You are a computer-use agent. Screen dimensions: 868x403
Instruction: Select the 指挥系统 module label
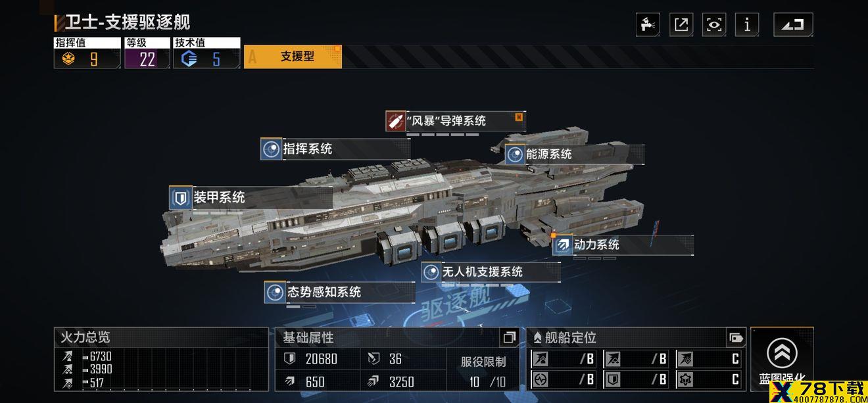308,149
